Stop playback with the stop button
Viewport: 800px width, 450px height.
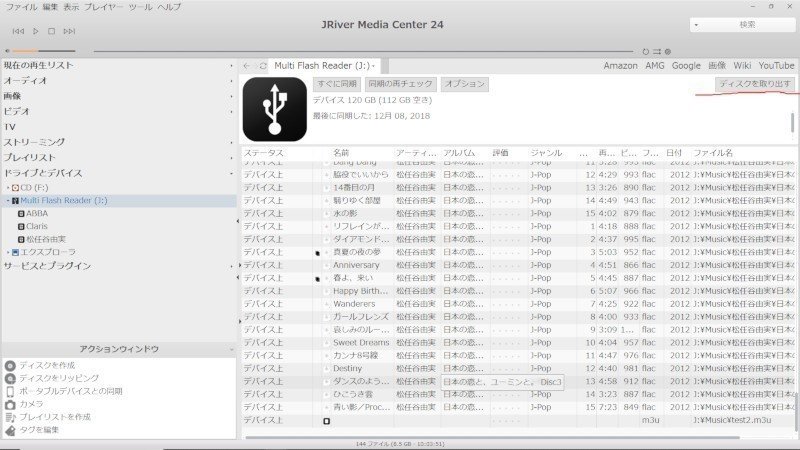(52, 31)
